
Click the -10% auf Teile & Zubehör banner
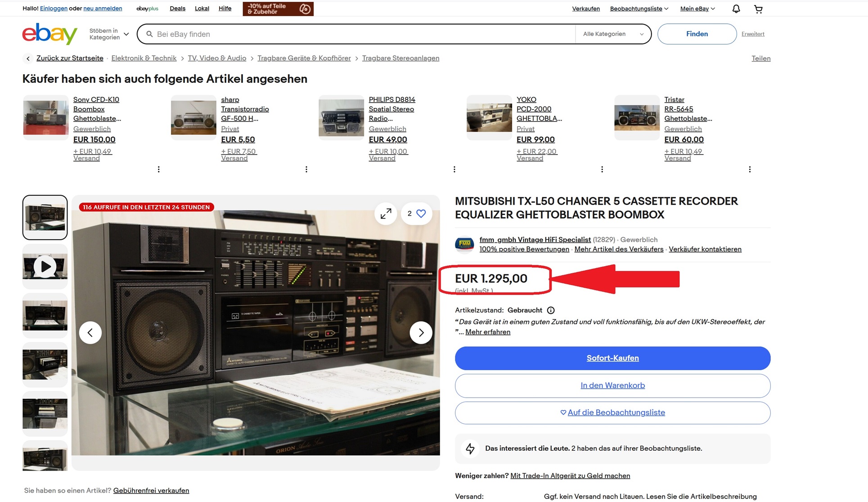tap(278, 9)
